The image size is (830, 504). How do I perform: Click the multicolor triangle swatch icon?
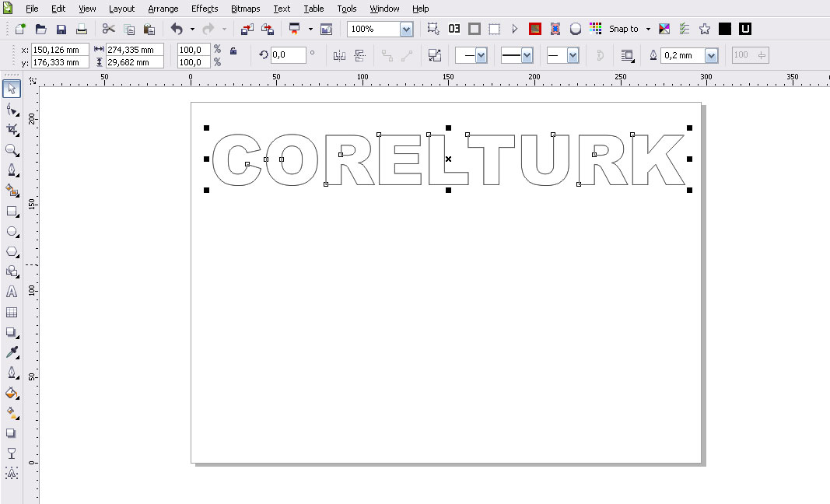(x=664, y=29)
